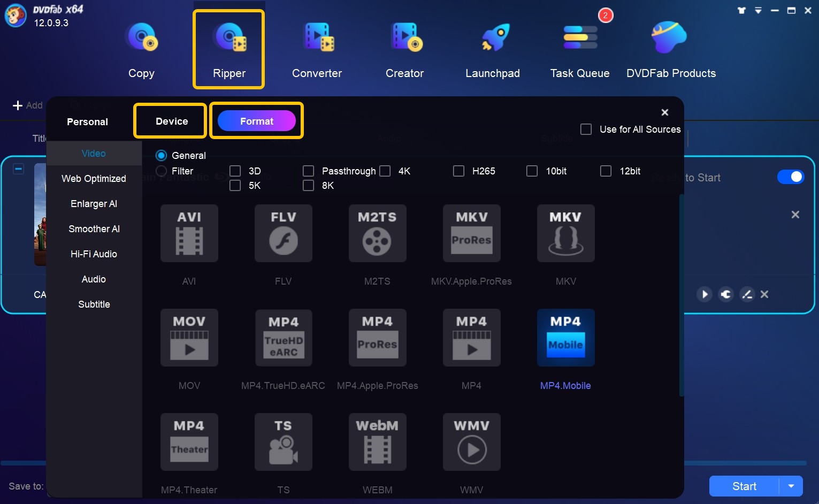819x504 pixels.
Task: Click the Add source button
Action: 28,105
